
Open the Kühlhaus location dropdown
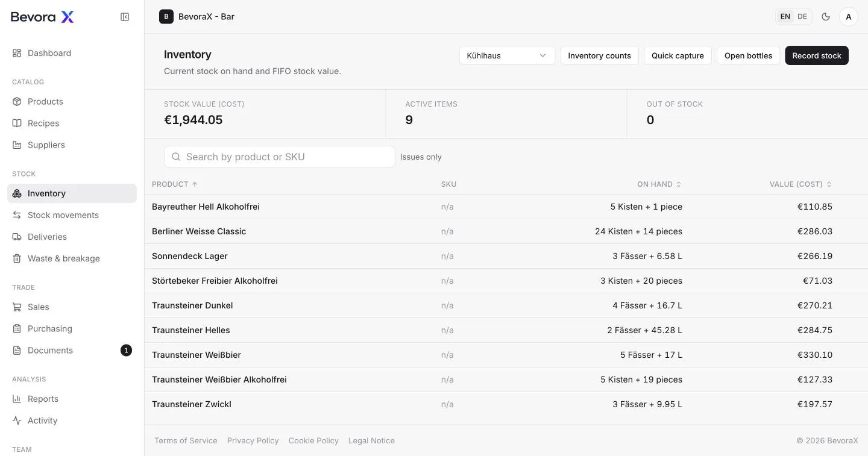507,55
